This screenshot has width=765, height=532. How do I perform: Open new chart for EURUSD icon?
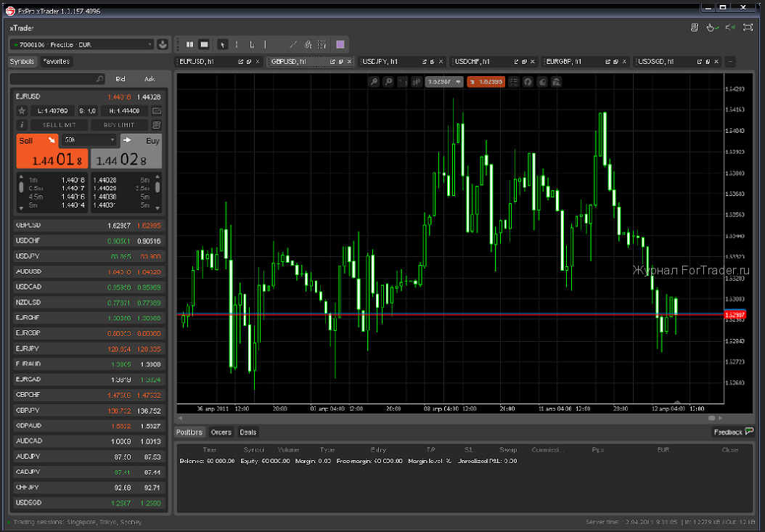(x=157, y=111)
